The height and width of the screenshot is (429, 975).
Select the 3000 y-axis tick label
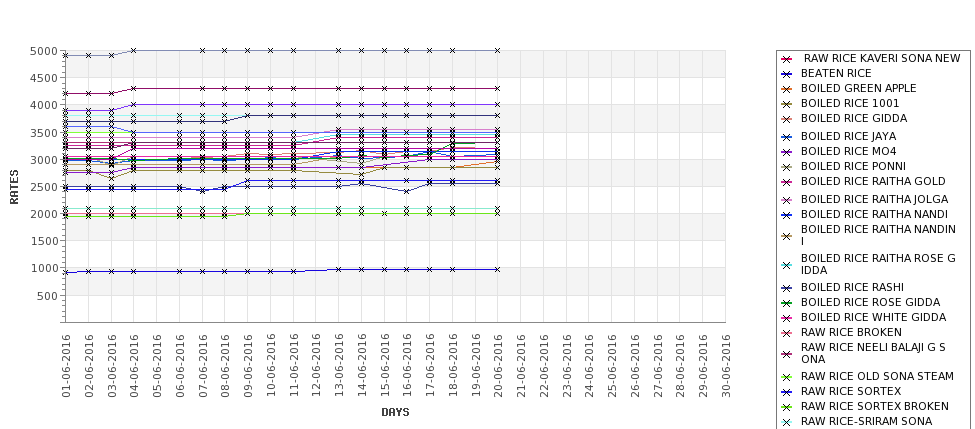point(44,160)
